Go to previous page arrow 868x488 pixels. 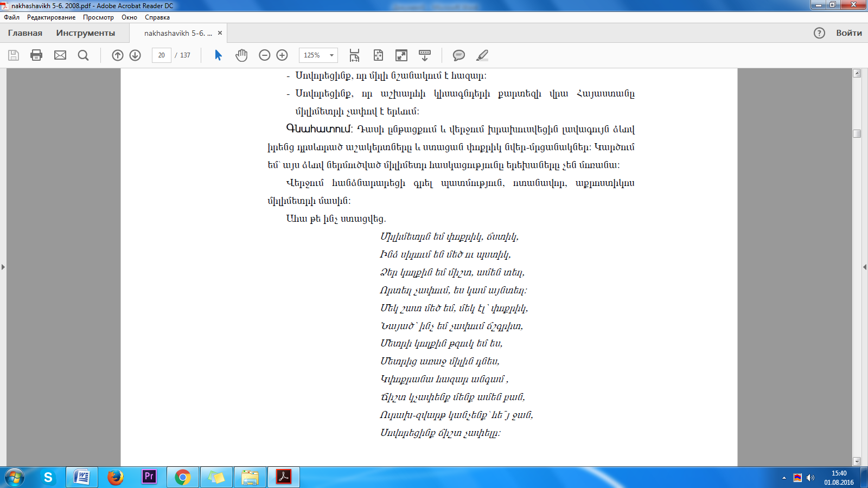point(118,55)
